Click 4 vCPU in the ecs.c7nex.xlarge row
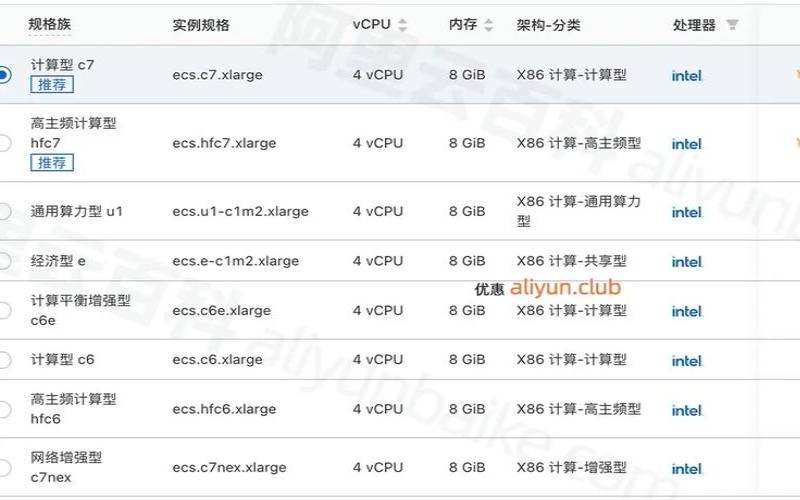This screenshot has height=500, width=800. coord(378,467)
